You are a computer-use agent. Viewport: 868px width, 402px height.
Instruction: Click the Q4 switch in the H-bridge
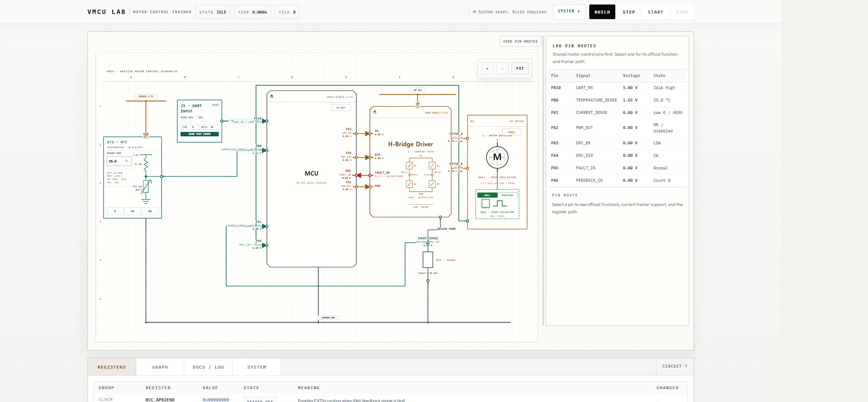pos(432,184)
